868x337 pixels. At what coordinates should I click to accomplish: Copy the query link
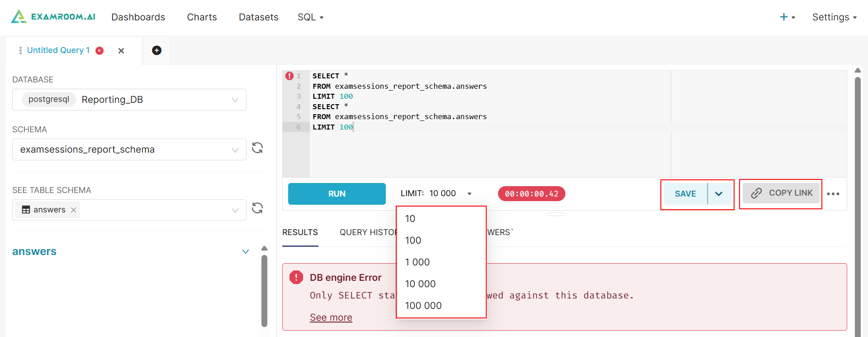(781, 193)
